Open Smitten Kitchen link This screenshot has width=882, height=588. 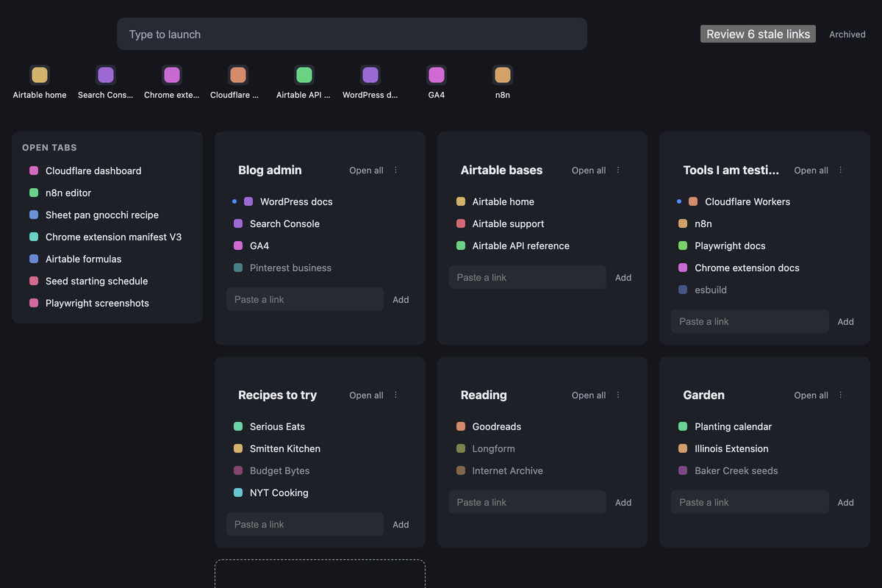coord(285,448)
